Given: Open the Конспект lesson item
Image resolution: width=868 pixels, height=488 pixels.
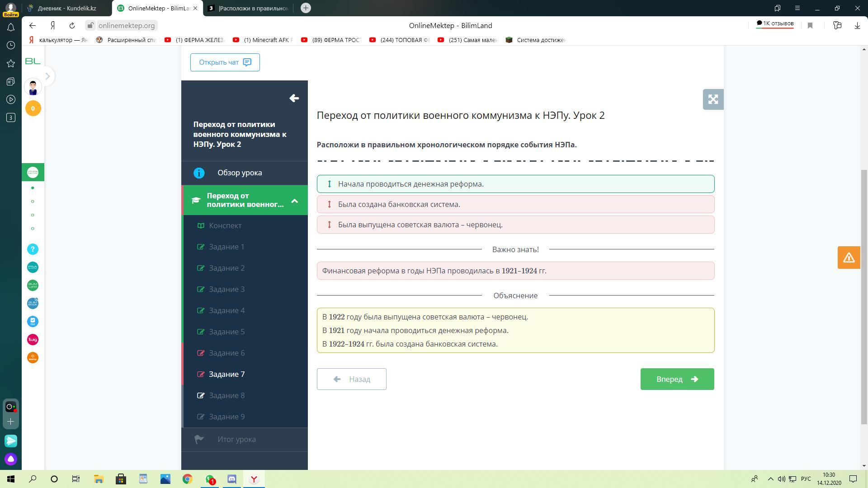Looking at the screenshot, I should coord(225,225).
